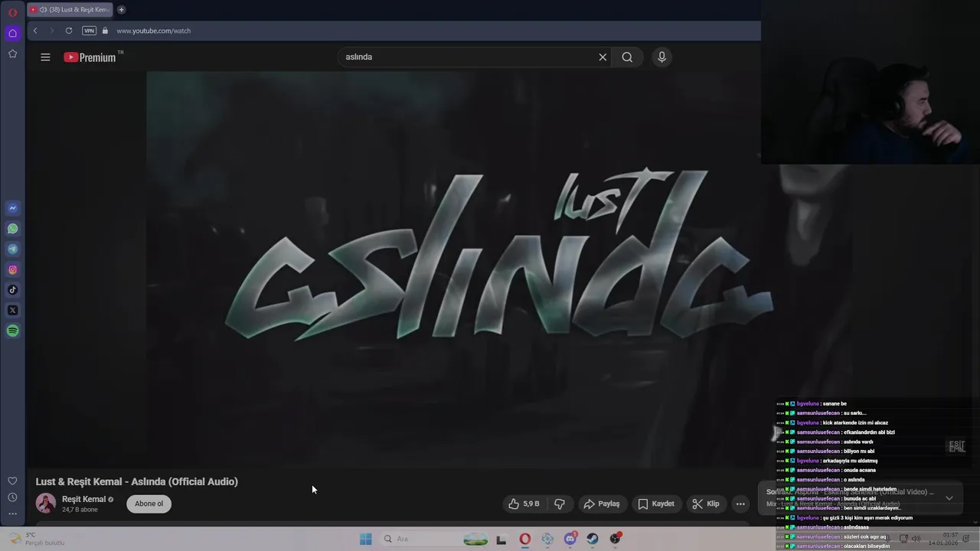Viewport: 980px width, 551px height.
Task: Open Messenger in the Opera sidebar
Action: 12,208
